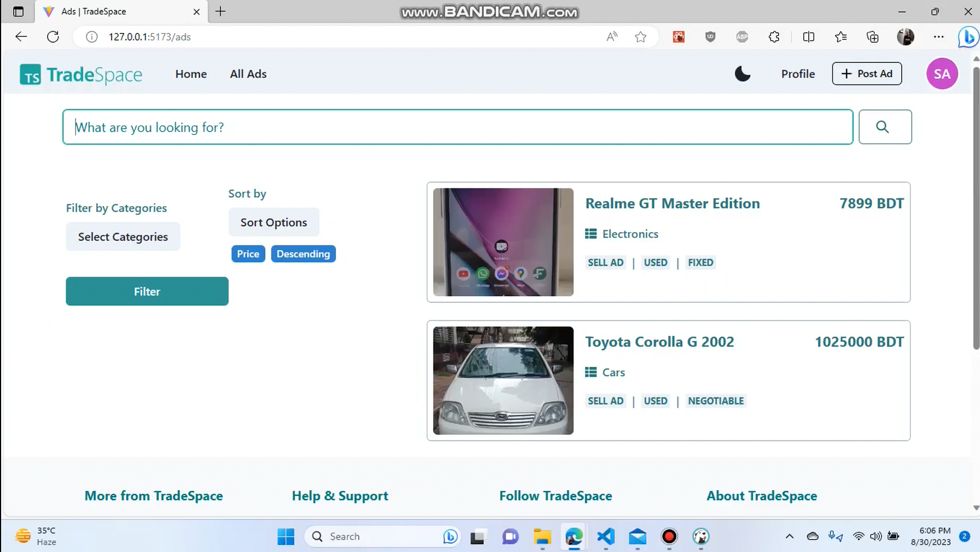The height and width of the screenshot is (552, 980).
Task: Go to Home nav link
Action: click(191, 74)
